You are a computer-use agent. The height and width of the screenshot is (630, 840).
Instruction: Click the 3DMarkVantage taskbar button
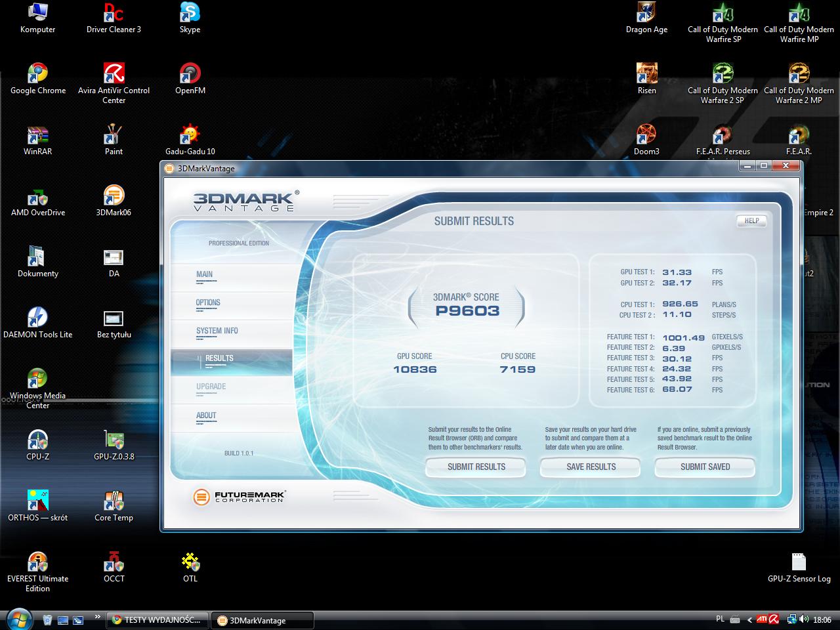click(x=262, y=620)
